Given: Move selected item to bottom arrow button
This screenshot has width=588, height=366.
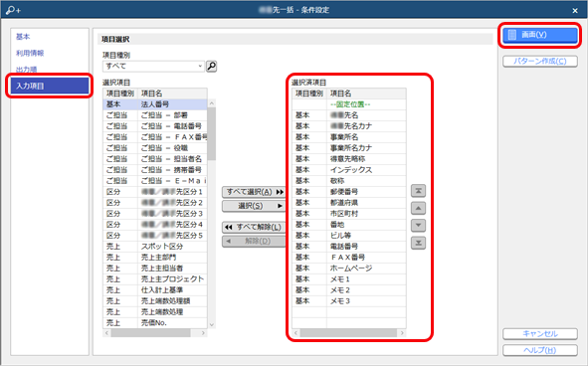Looking at the screenshot, I should click(x=418, y=243).
